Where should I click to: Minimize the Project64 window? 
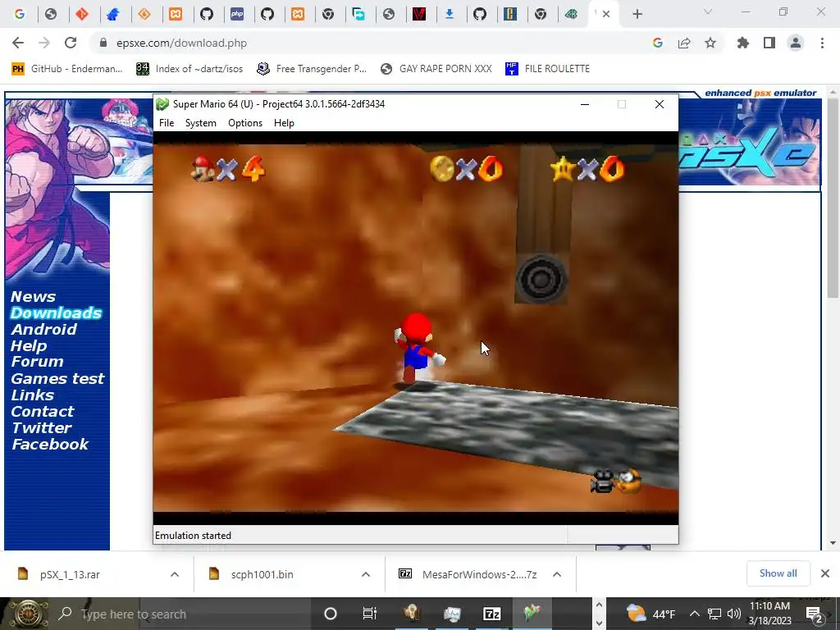click(x=585, y=104)
